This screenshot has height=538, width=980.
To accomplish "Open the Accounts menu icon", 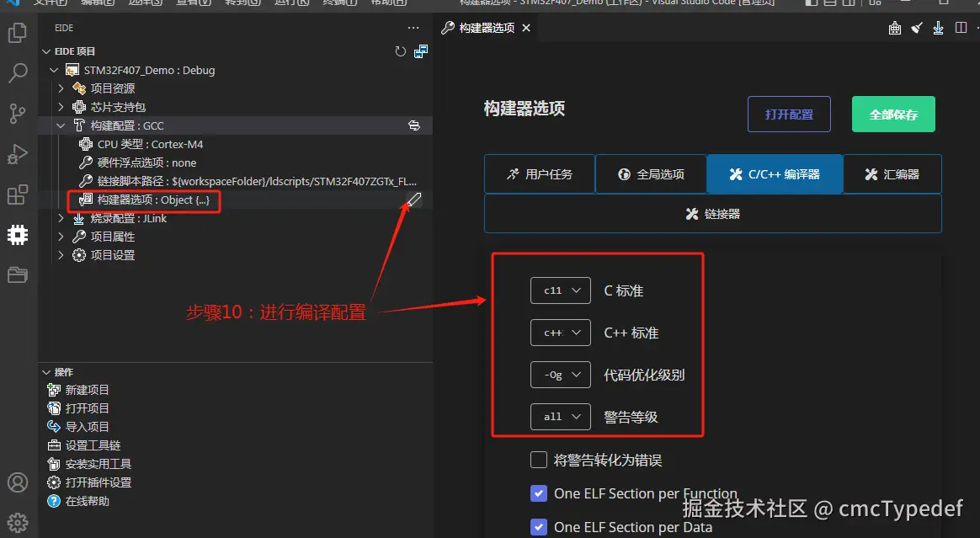I will tap(18, 482).
